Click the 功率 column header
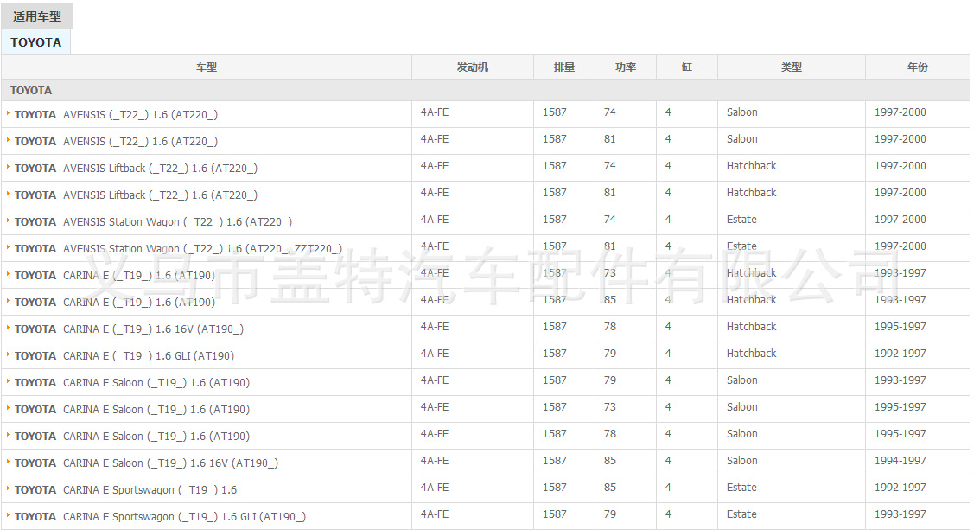 click(626, 67)
